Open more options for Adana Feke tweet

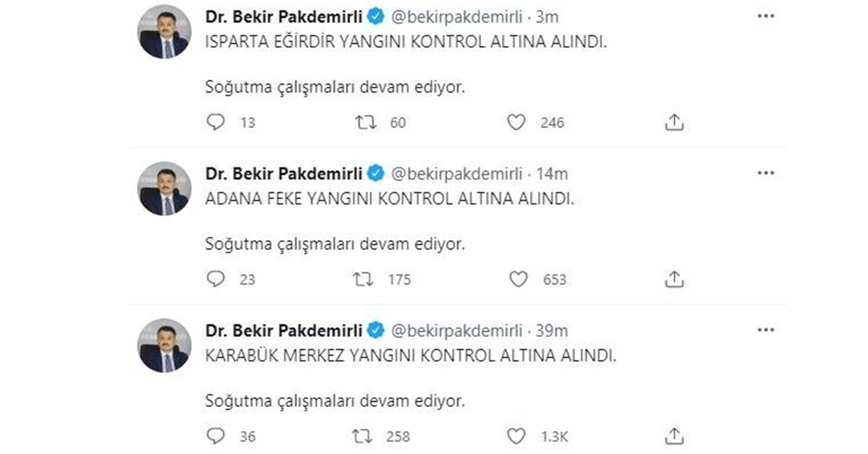[765, 174]
